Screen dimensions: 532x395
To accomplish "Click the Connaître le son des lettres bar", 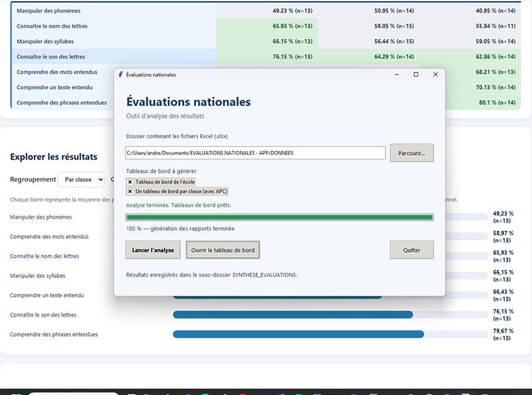I will (293, 315).
